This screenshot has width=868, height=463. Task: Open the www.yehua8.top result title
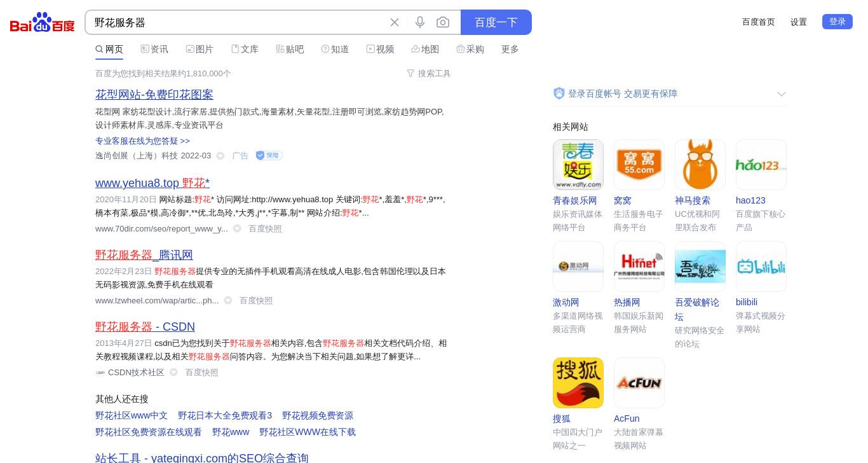(153, 183)
